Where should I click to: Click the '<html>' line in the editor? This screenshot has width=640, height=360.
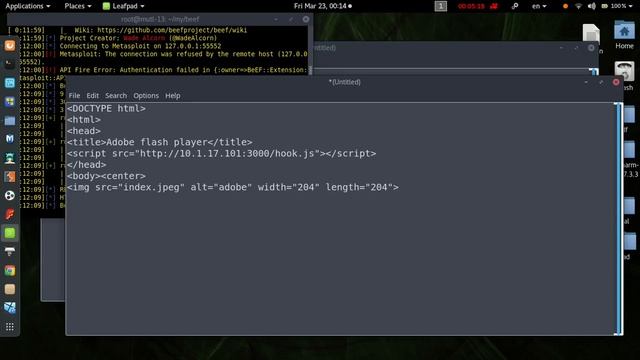[x=84, y=120]
